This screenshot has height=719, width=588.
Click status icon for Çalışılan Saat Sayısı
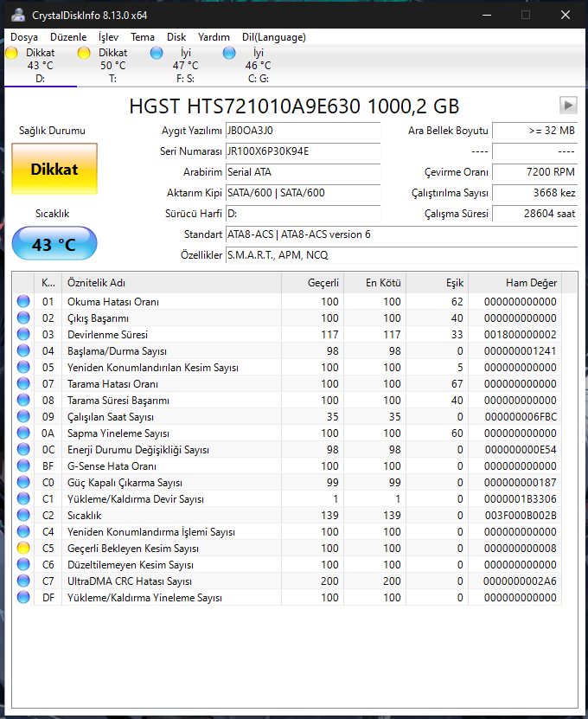(23, 416)
